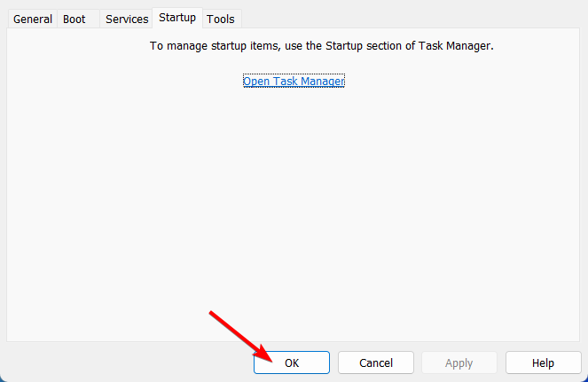The height and width of the screenshot is (382, 588).
Task: Follow the blue Task Manager hyperlink
Action: coord(294,82)
